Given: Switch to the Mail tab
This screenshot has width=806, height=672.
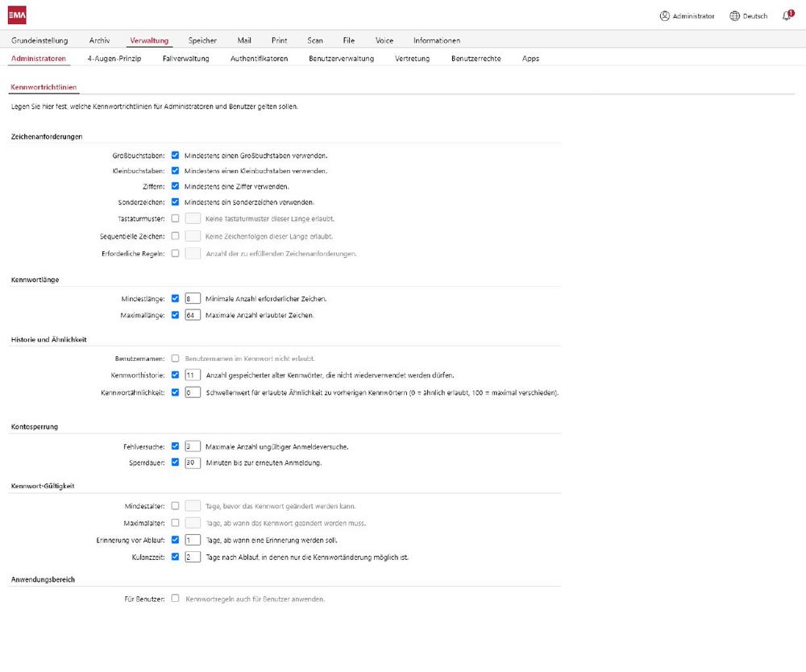Looking at the screenshot, I should pos(244,40).
